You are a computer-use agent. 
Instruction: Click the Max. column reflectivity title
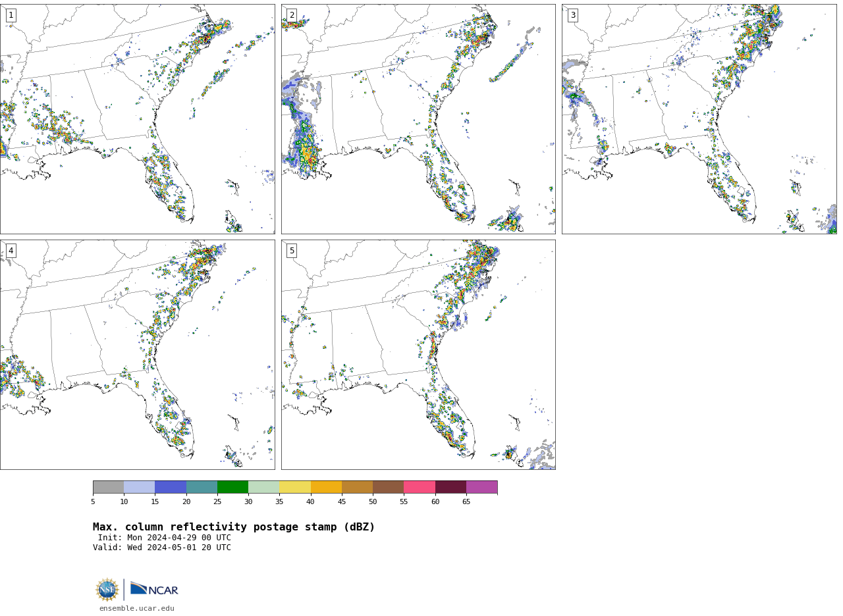point(234,527)
